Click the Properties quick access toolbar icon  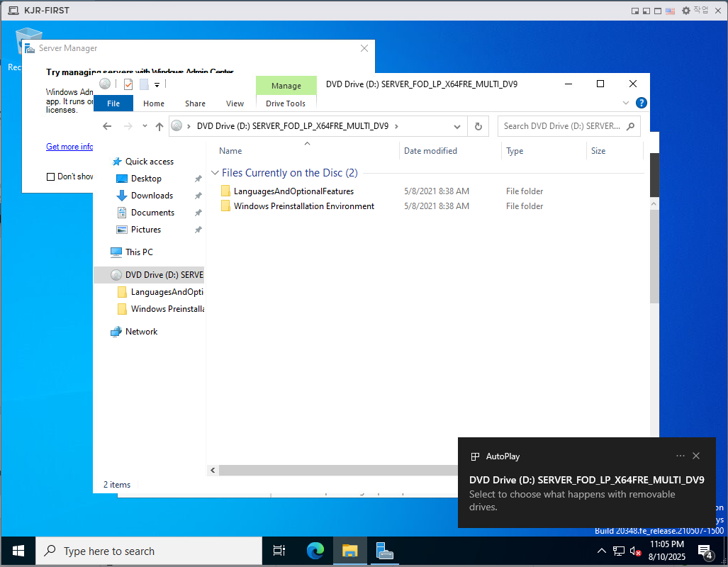(128, 84)
